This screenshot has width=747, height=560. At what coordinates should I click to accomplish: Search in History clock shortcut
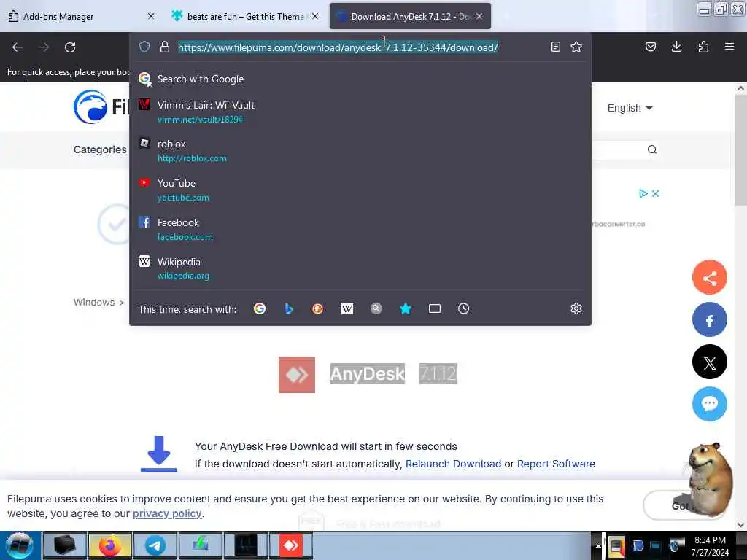(463, 308)
